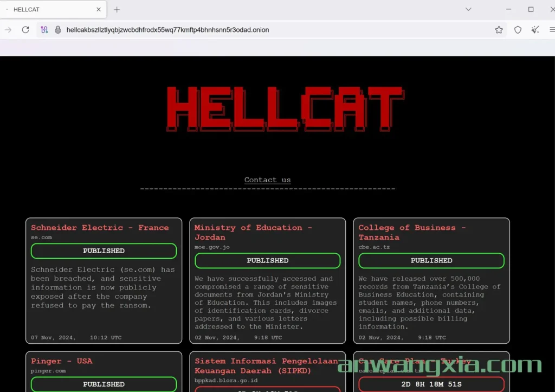This screenshot has height=392, width=555.
Task: Click the cbe.ac.tz domain text
Action: tap(374, 247)
